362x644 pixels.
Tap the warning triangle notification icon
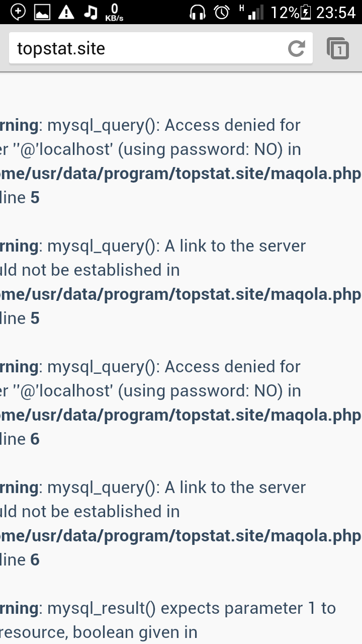pyautogui.click(x=66, y=12)
